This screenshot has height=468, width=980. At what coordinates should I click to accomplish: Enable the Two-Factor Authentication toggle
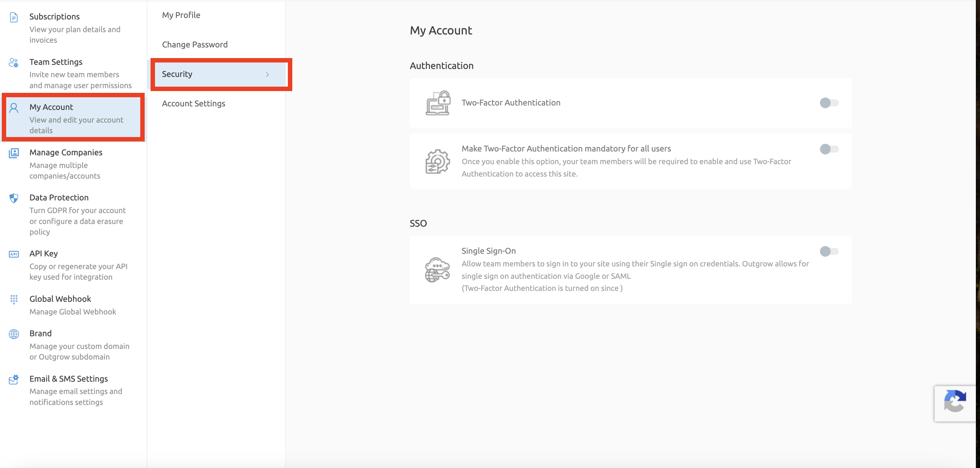pos(829,103)
